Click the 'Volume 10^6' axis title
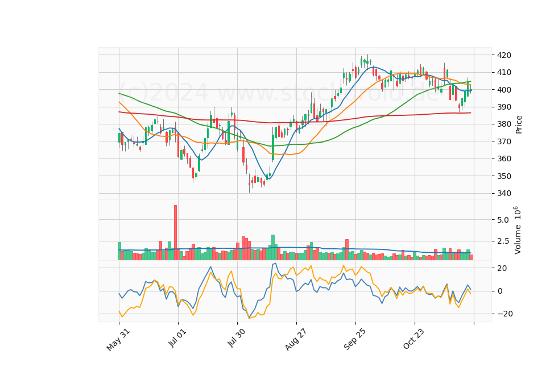 tap(518, 230)
